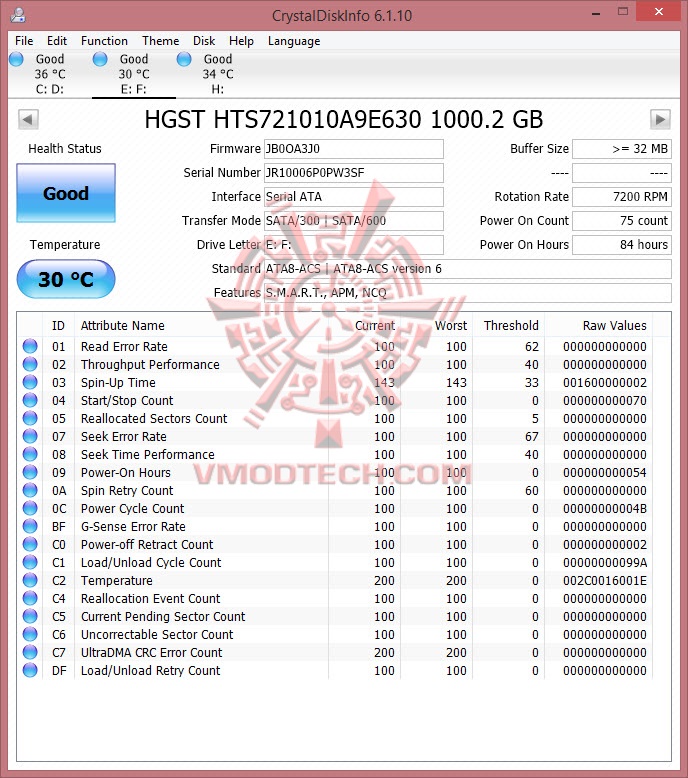688x778 pixels.
Task: Click status orb for Load/Unload Cycle Count
Action: (30, 562)
